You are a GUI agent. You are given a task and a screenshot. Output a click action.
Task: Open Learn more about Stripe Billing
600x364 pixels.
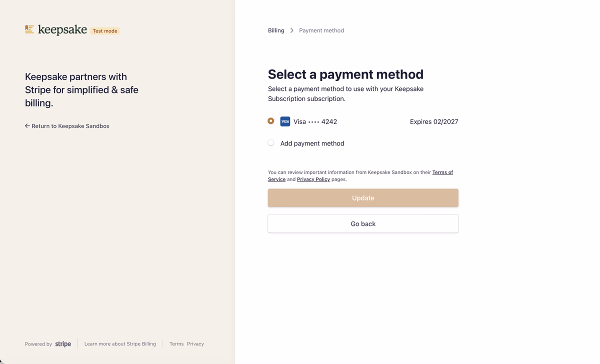(x=120, y=344)
